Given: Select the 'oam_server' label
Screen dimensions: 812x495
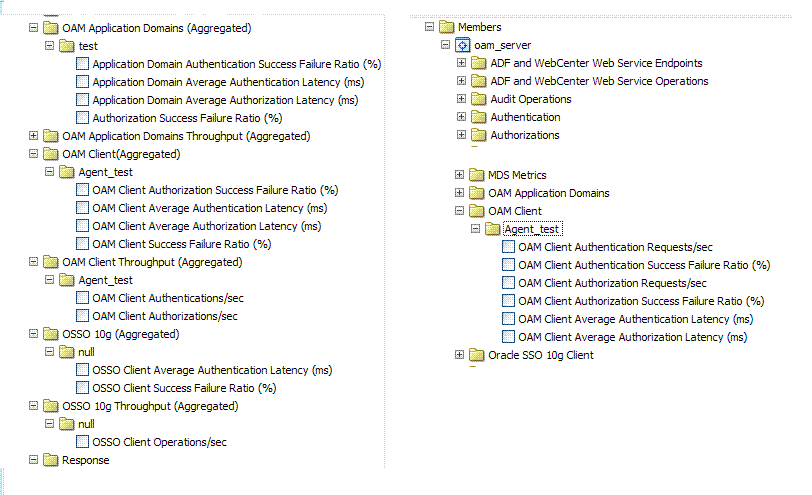Looking at the screenshot, I should coord(502,46).
